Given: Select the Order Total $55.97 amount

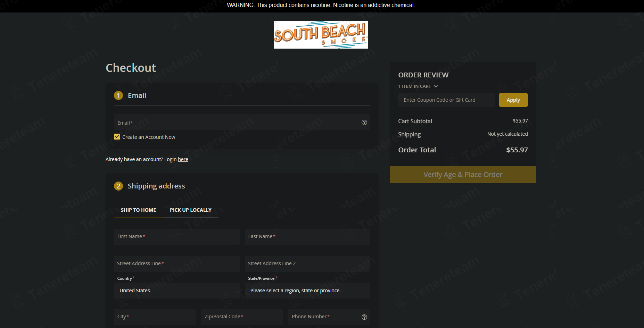Looking at the screenshot, I should [x=517, y=150].
